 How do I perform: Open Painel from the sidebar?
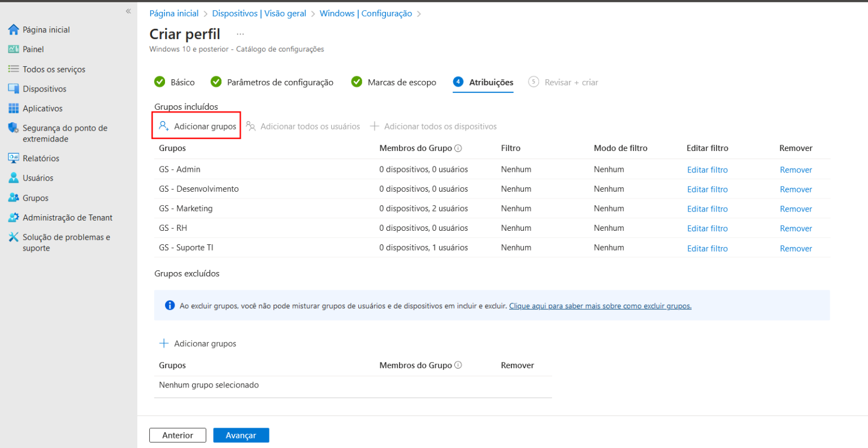pyautogui.click(x=33, y=49)
